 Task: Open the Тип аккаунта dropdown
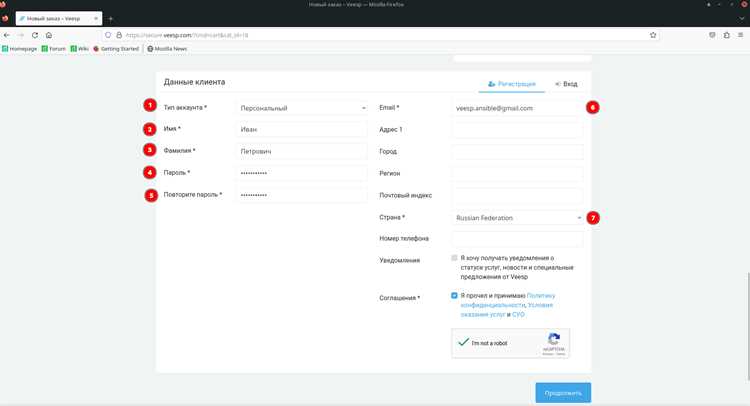(302, 108)
